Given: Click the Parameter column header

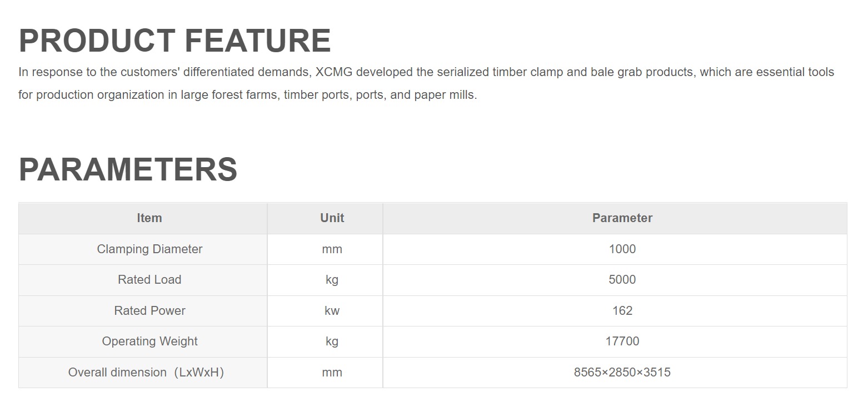Looking at the screenshot, I should click(x=622, y=218).
